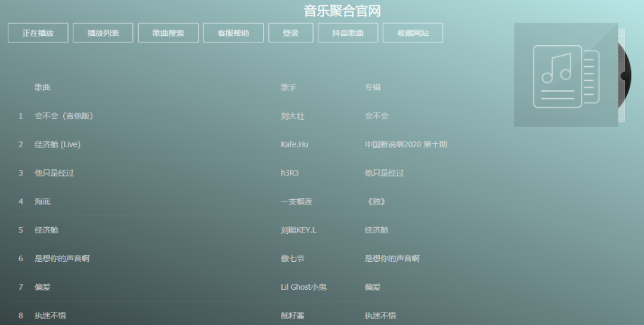Click artist 刘聪KEY.L
The width and height of the screenshot is (644, 325).
tap(299, 230)
